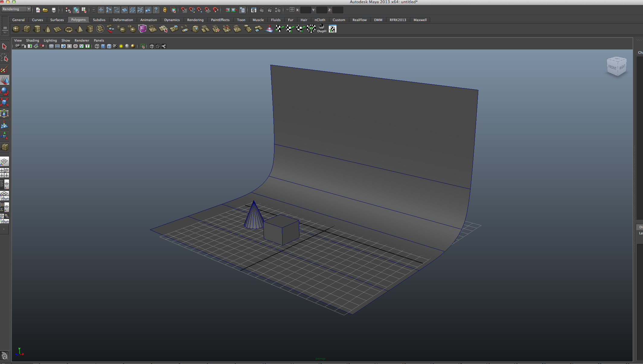The image size is (643, 364).
Task: Toggle viewport grid display button
Action: pos(51,46)
